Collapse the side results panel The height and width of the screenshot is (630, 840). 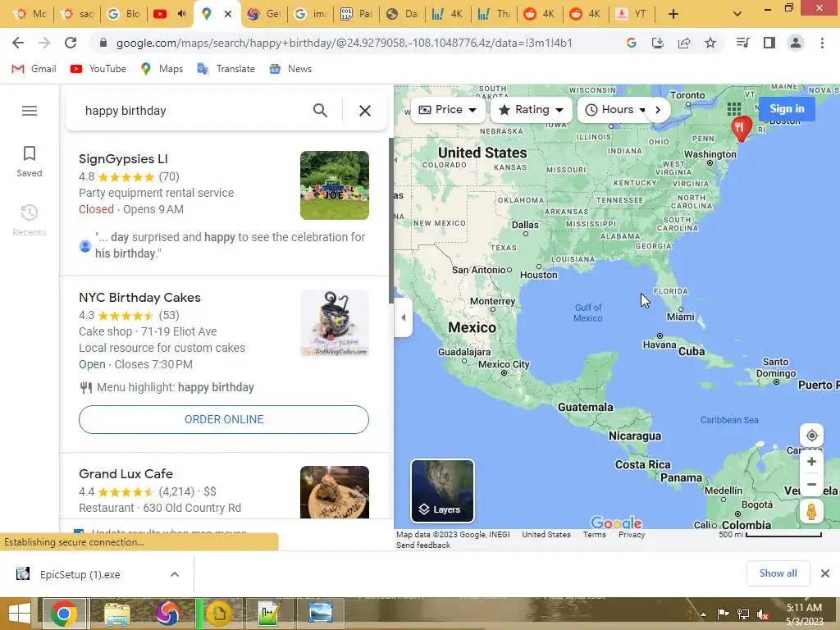click(403, 317)
